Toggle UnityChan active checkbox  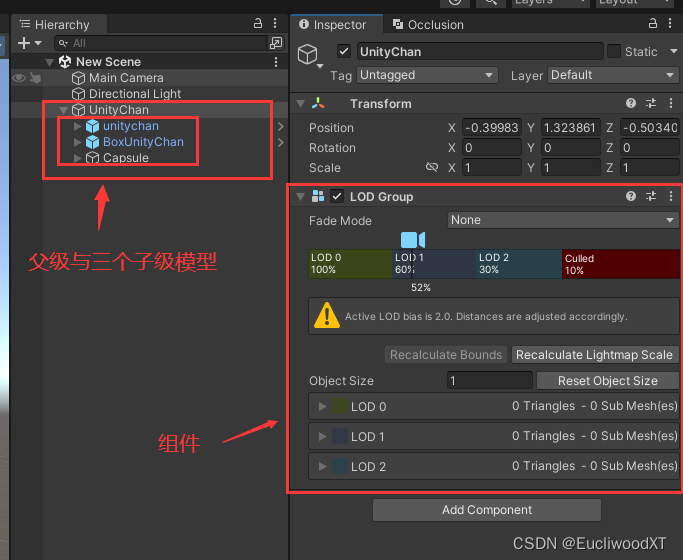tap(344, 51)
